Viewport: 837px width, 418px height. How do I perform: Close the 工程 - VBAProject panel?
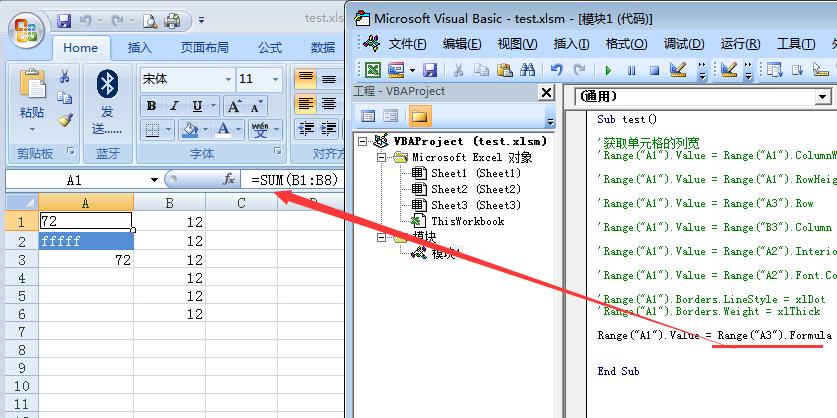[x=546, y=92]
